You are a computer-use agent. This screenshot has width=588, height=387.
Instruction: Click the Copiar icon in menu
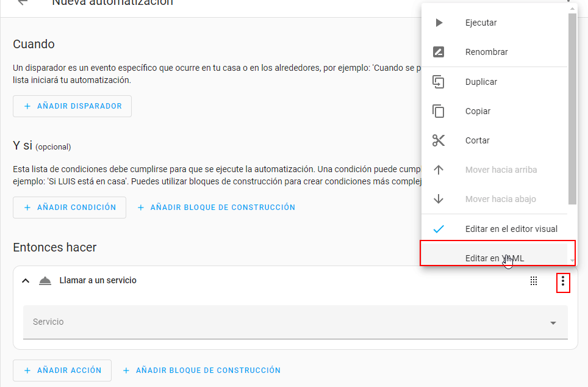point(439,111)
